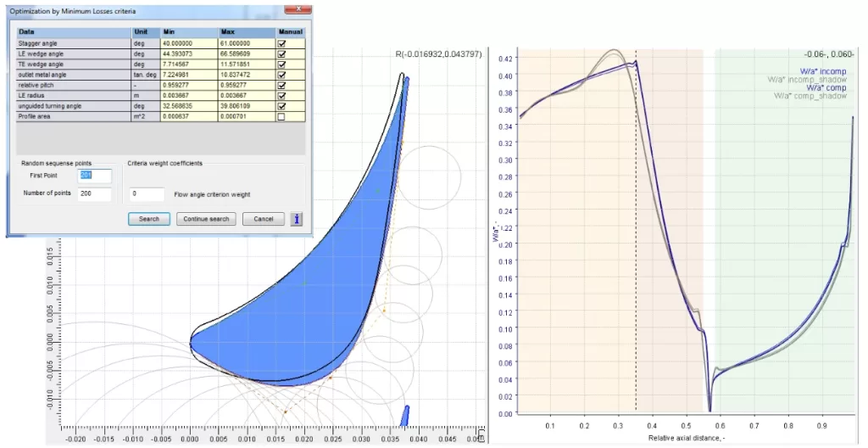Screen dimensions: 868x448
Task: Select outlet metal angle Max value 10.837472
Action: point(247,75)
